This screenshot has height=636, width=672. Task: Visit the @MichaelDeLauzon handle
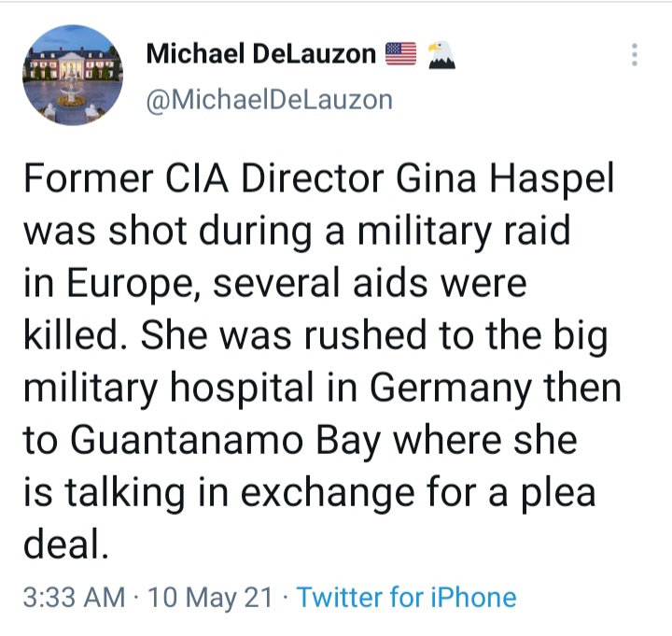coord(269,100)
